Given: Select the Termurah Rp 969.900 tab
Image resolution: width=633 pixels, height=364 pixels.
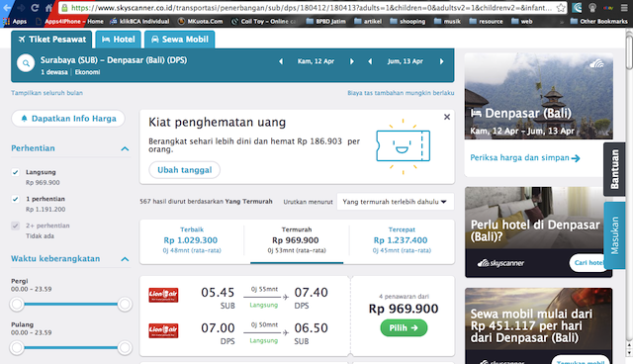Looking at the screenshot, I should click(297, 241).
